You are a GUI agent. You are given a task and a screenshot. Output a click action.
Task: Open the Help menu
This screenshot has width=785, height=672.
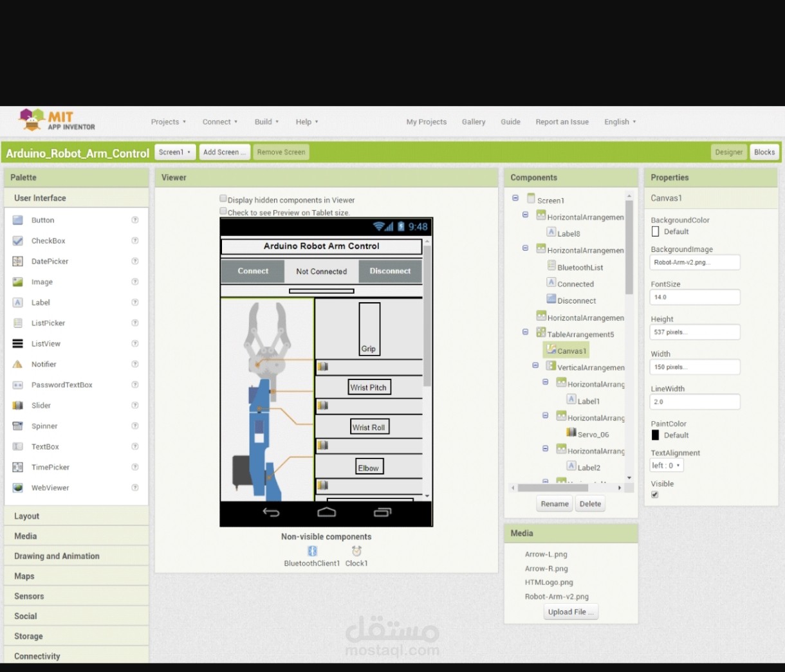[x=306, y=122]
